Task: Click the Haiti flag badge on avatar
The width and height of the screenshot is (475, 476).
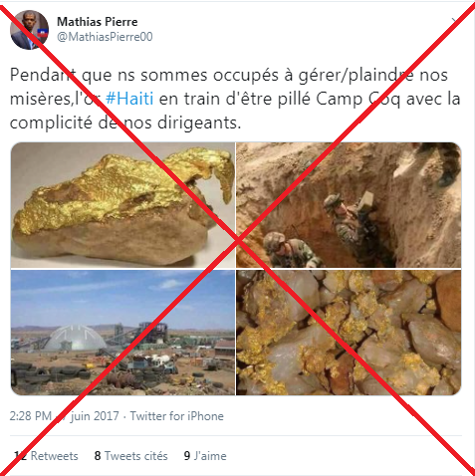Action: pos(43,34)
